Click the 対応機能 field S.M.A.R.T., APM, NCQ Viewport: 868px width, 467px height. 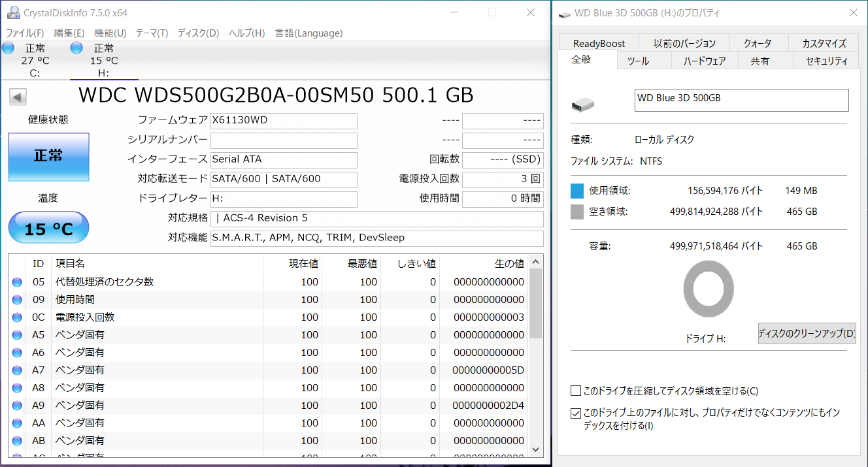click(377, 238)
